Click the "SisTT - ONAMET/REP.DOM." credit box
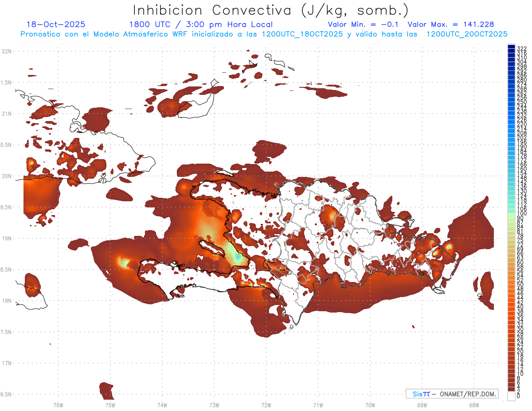 click(x=452, y=394)
